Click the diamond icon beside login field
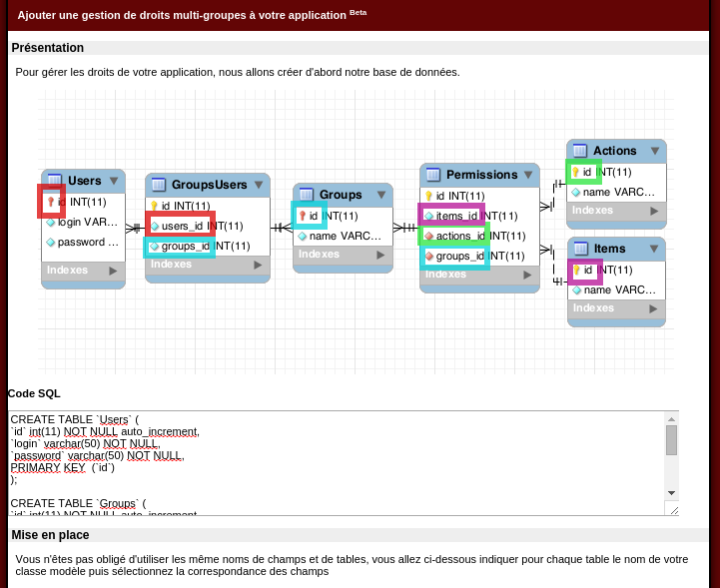720x588 pixels. [x=51, y=223]
